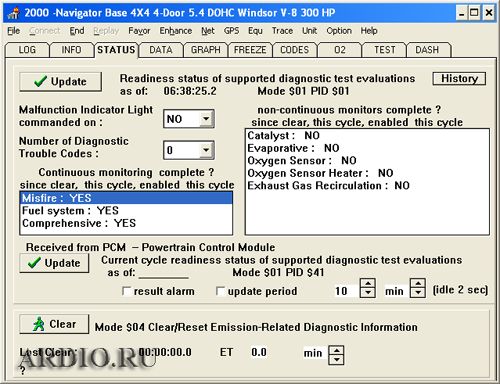Expand Malfunction Indicator Light dropdown
500x384 pixels.
pos(206,119)
